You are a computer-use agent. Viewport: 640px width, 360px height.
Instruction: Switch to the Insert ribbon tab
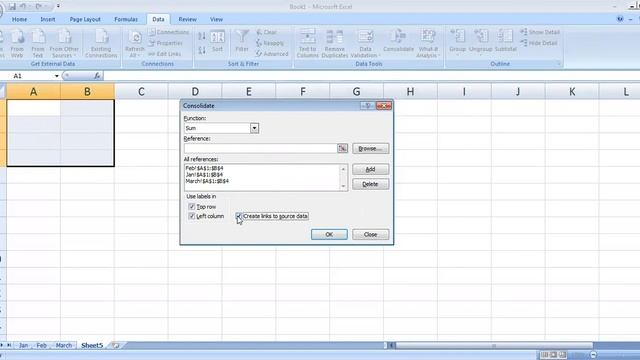point(47,19)
